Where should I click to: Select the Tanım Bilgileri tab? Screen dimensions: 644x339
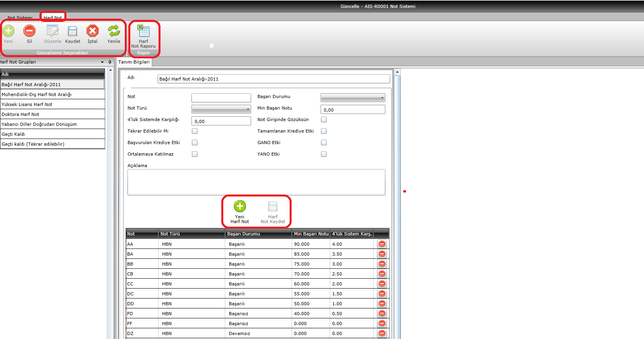134,62
